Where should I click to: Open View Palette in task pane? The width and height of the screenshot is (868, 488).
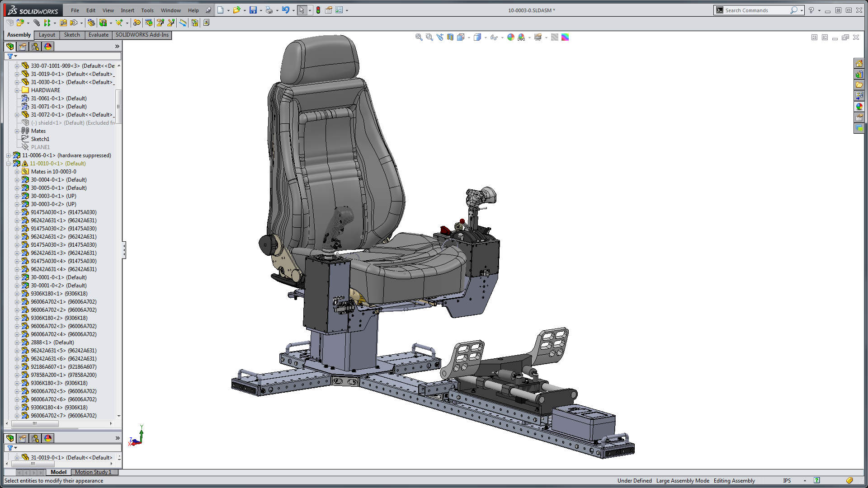click(859, 96)
